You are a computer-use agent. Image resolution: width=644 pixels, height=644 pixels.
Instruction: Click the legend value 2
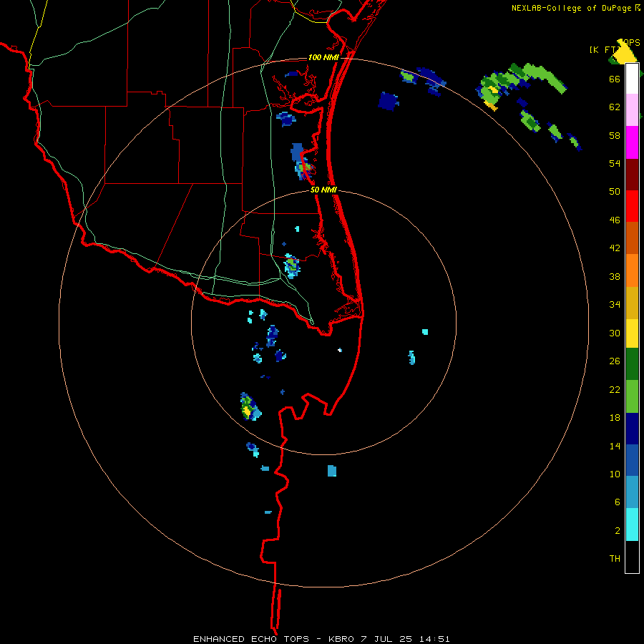tap(617, 531)
